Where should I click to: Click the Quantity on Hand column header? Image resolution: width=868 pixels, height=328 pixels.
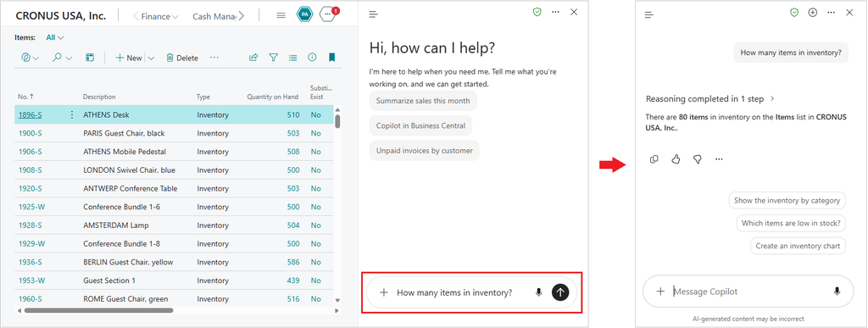[x=273, y=97]
